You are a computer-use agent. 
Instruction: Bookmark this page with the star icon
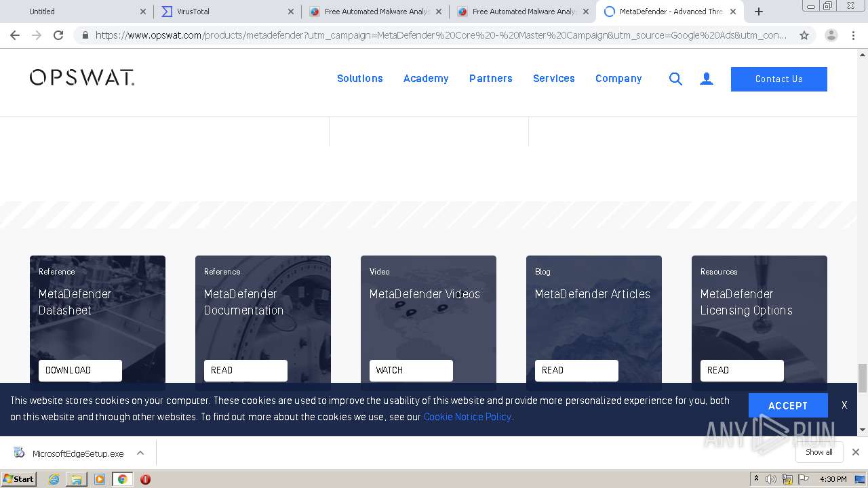tap(804, 35)
